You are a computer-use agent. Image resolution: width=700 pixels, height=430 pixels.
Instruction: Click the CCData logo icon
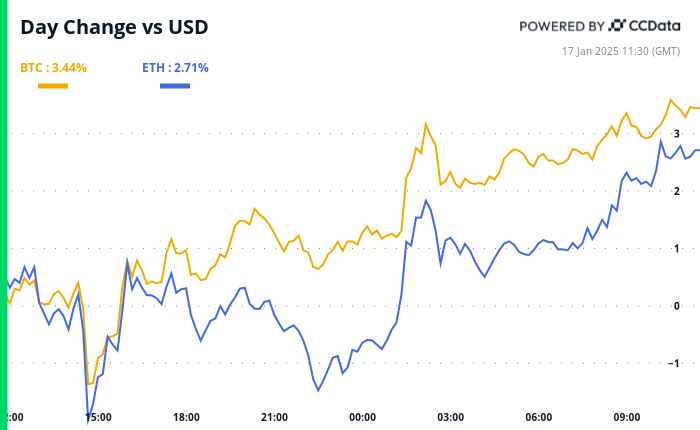click(x=618, y=25)
